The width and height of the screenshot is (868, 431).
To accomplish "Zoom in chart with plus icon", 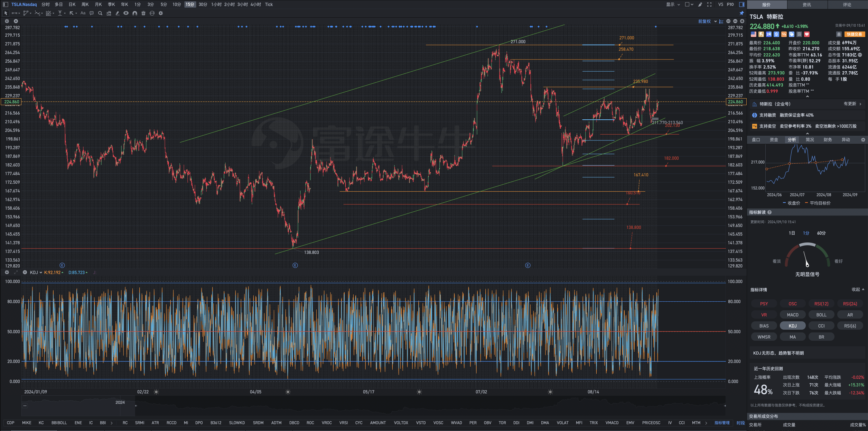I will click(x=742, y=21).
